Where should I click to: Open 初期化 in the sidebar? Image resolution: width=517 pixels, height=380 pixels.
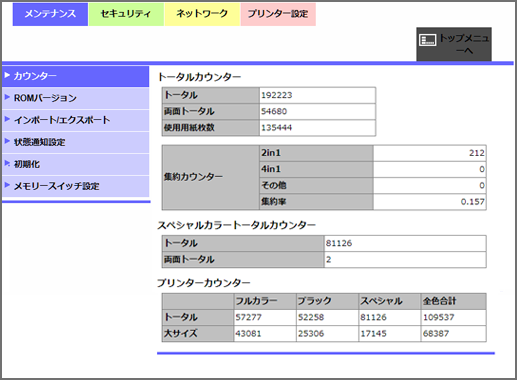(76, 164)
